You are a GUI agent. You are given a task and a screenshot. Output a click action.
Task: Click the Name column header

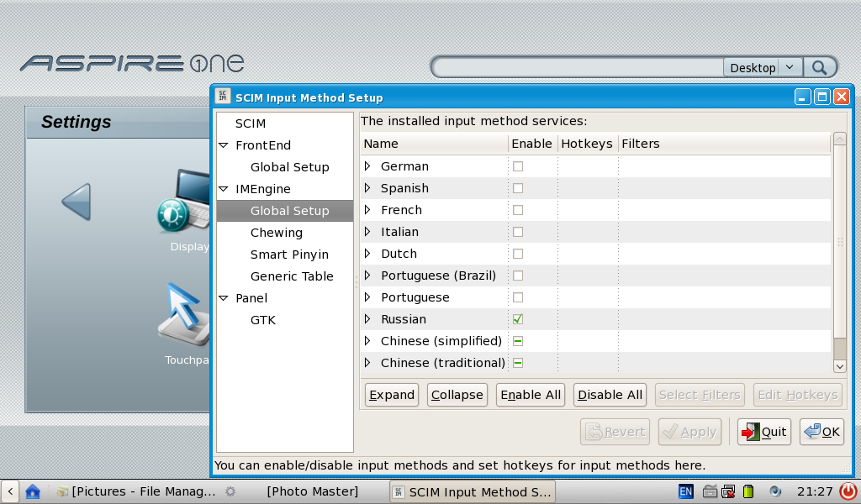point(435,144)
